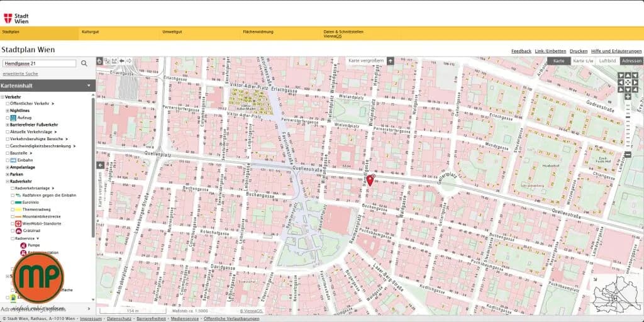The image size is (644, 322).
Task: Collapse the Karteninhalt panel header
Action: click(x=48, y=86)
